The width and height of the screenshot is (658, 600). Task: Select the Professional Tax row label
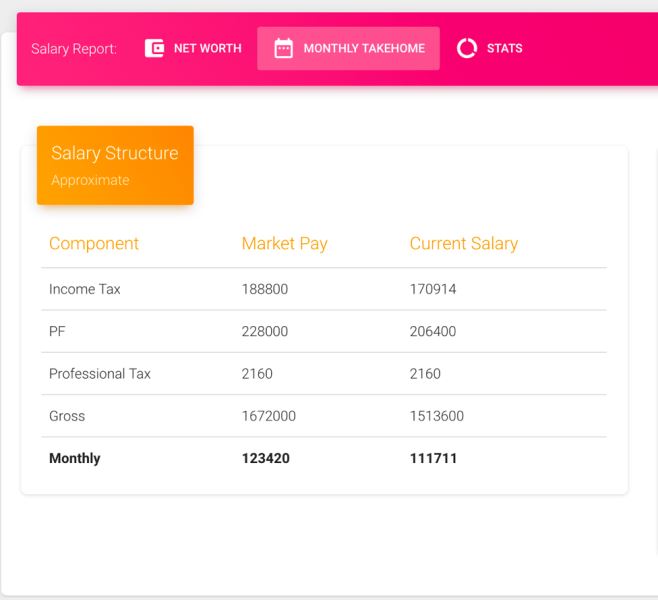100,374
